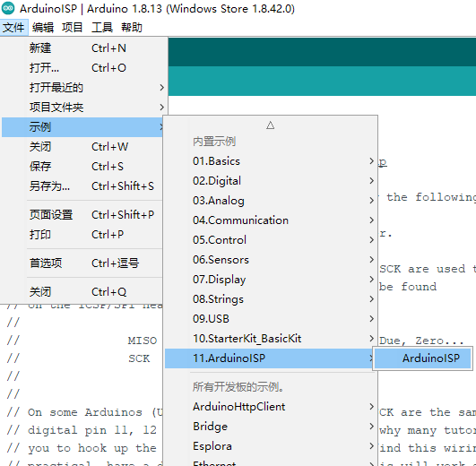
Task: Expand the 示例 submenu
Action: 82,127
